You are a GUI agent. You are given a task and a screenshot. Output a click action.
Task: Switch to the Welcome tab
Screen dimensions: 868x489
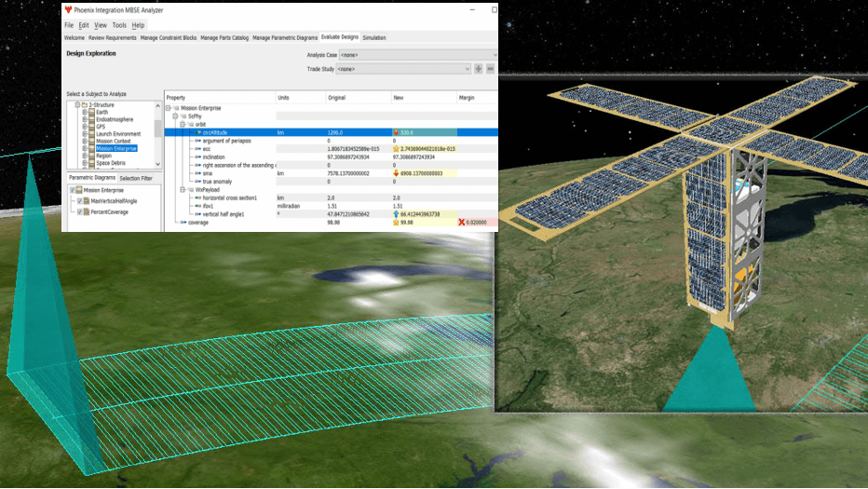75,37
